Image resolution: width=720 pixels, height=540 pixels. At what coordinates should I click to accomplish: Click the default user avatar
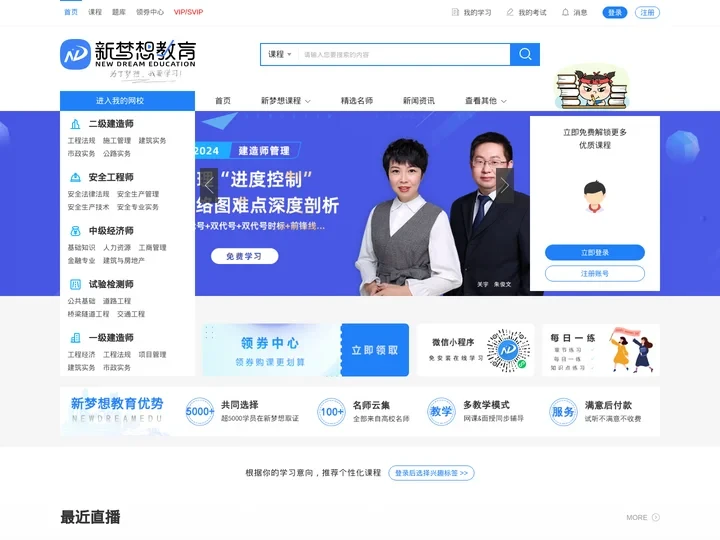tap(595, 196)
